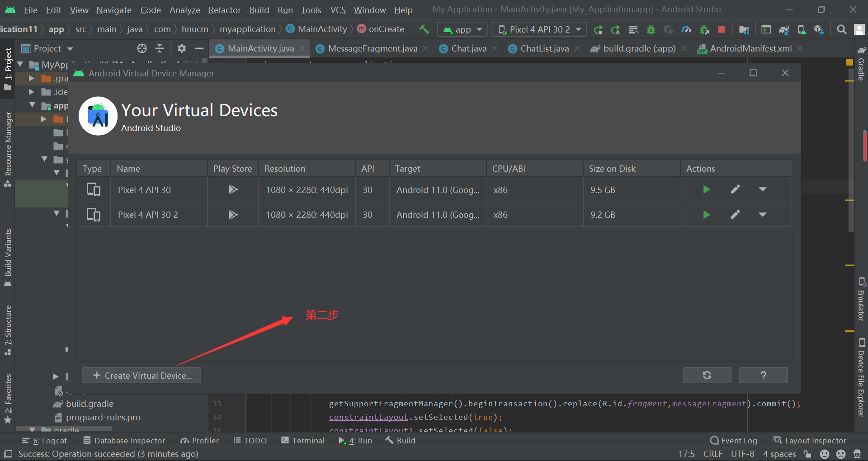Expand the .idea folder node
This screenshot has height=461, width=868.
click(x=32, y=92)
